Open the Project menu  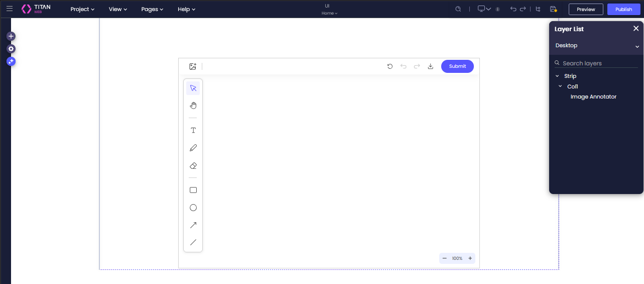coord(82,9)
